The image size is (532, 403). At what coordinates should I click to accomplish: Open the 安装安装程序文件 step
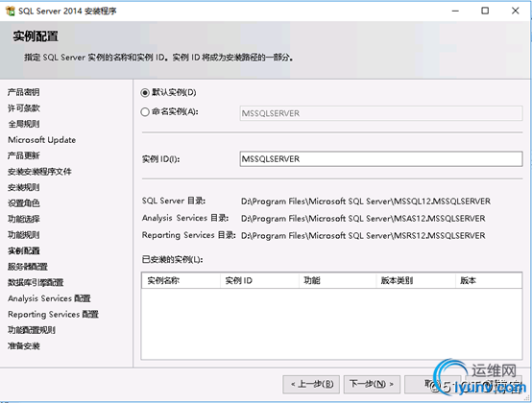coord(39,172)
